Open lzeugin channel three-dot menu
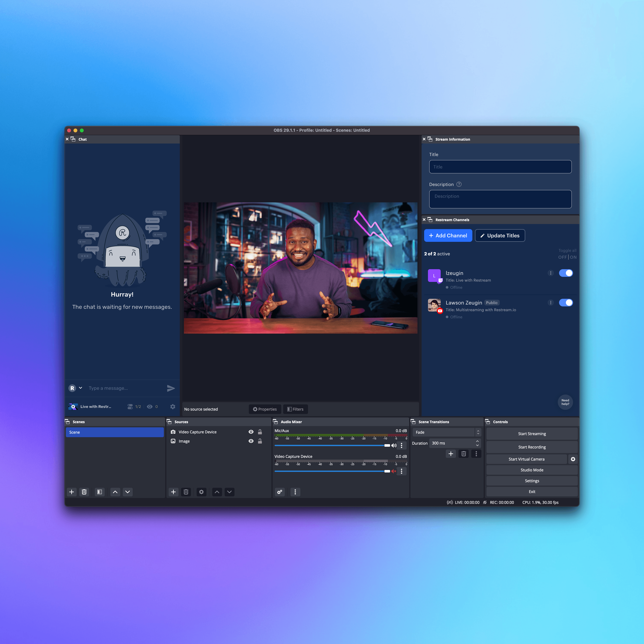The height and width of the screenshot is (644, 644). pyautogui.click(x=551, y=273)
